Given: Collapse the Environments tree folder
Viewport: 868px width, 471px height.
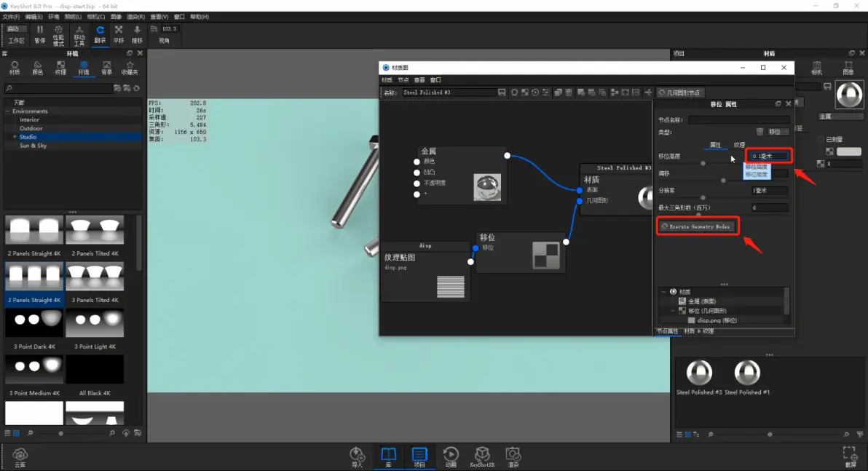Looking at the screenshot, I should tap(8, 111).
